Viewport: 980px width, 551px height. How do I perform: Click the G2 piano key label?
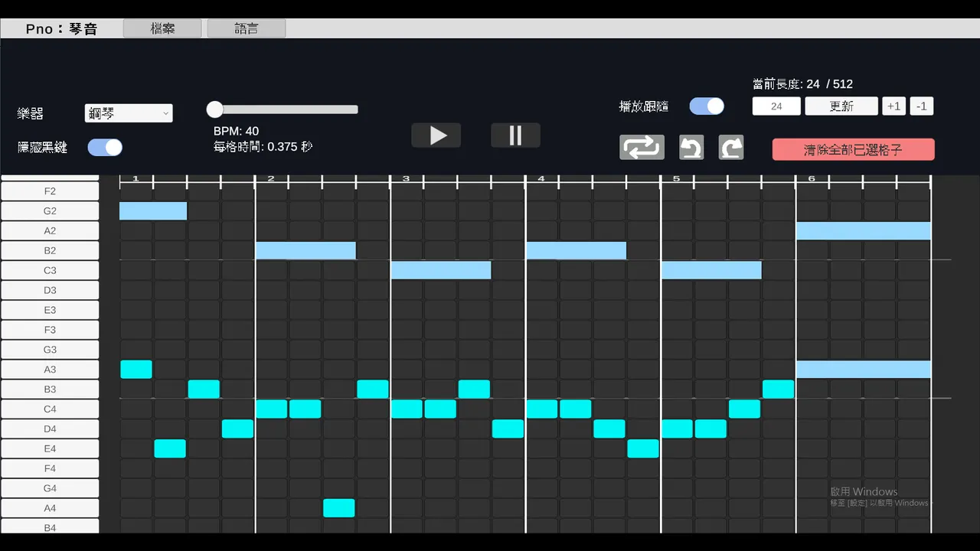pyautogui.click(x=50, y=211)
